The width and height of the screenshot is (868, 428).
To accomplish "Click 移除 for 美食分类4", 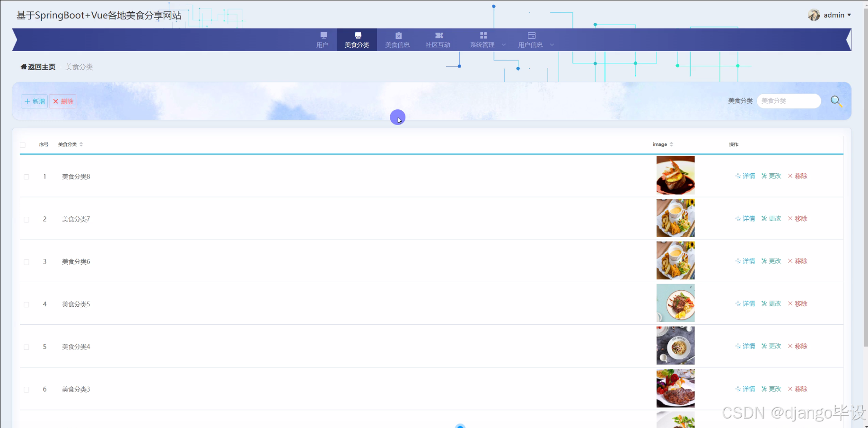I will click(798, 346).
